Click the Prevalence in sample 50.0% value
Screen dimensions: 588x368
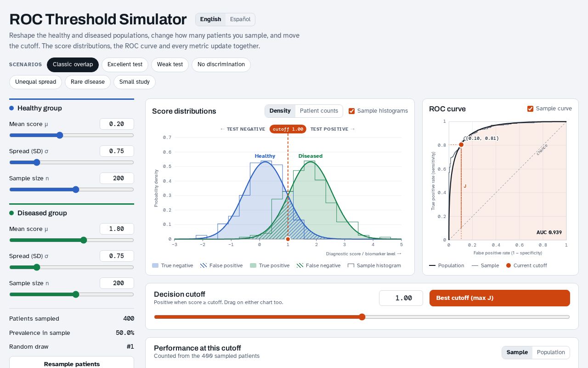[x=125, y=333]
